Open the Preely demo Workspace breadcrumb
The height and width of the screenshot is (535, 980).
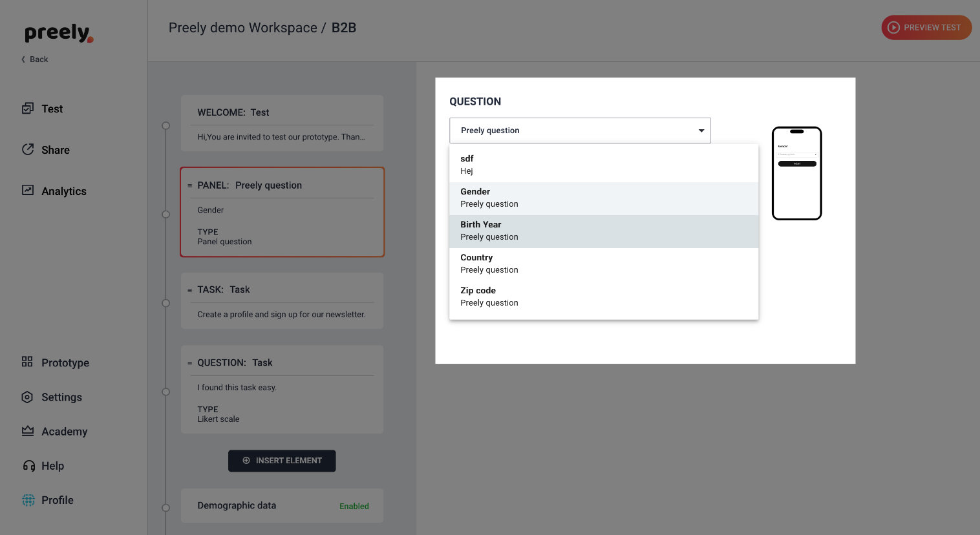(x=243, y=28)
